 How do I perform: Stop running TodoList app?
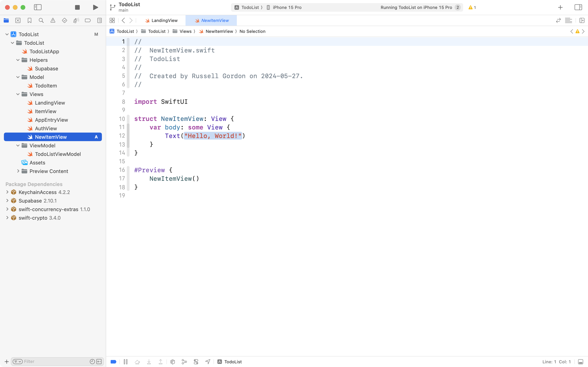tap(77, 7)
